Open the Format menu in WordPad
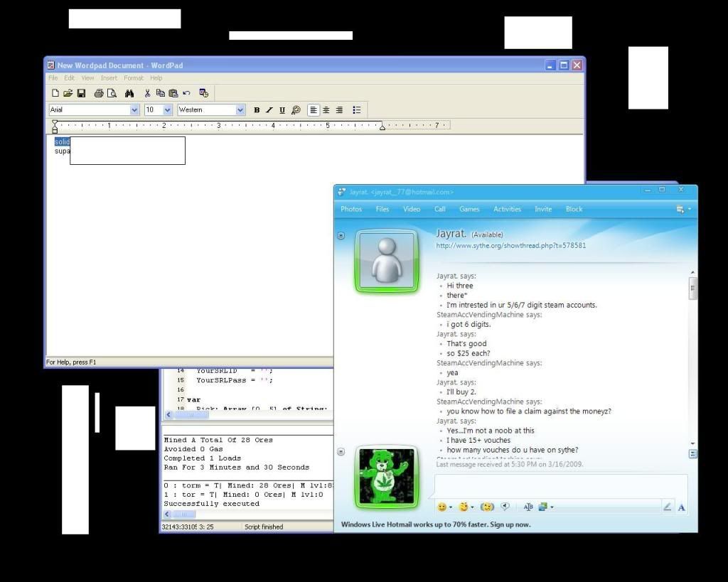Screen dimensions: 728x582 click(x=134, y=78)
